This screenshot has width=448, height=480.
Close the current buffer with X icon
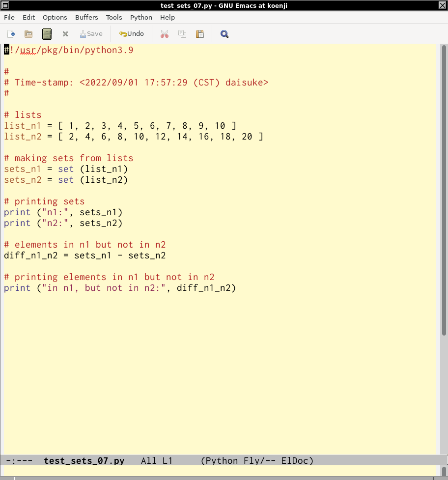coord(65,34)
